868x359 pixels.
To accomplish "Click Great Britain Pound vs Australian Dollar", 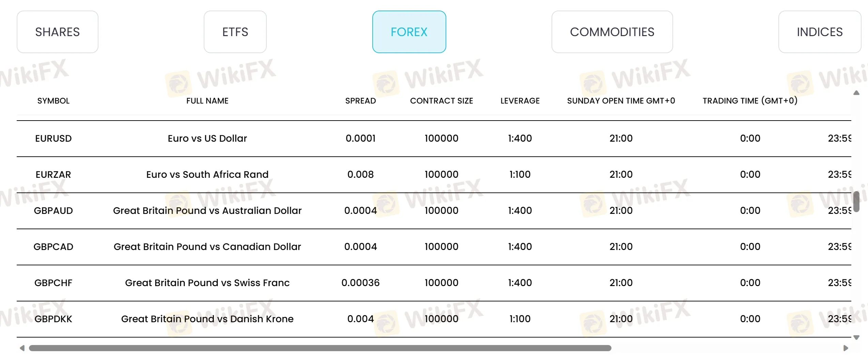I will [x=207, y=211].
